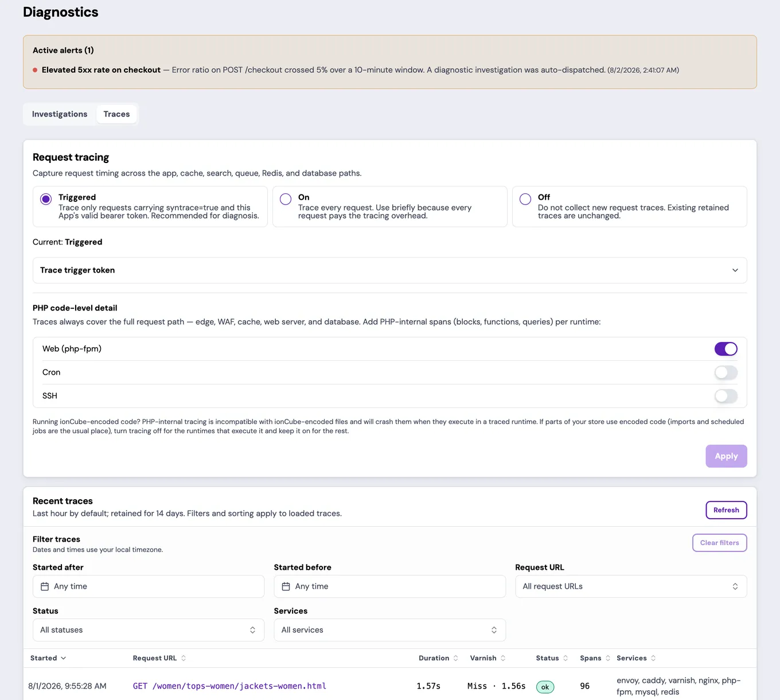Viewport: 780px width, 700px height.
Task: Click the Request URL dropdown arrows icon
Action: tap(735, 586)
